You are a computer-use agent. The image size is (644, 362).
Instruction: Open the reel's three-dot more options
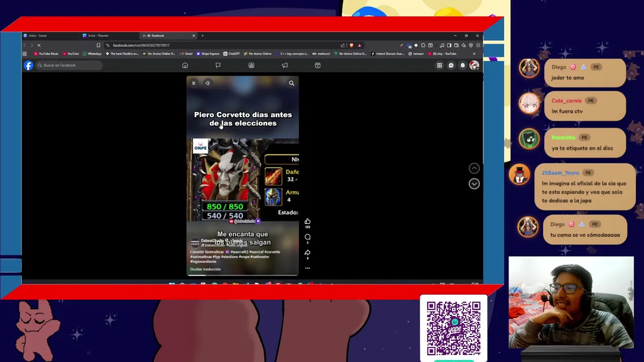tap(307, 268)
